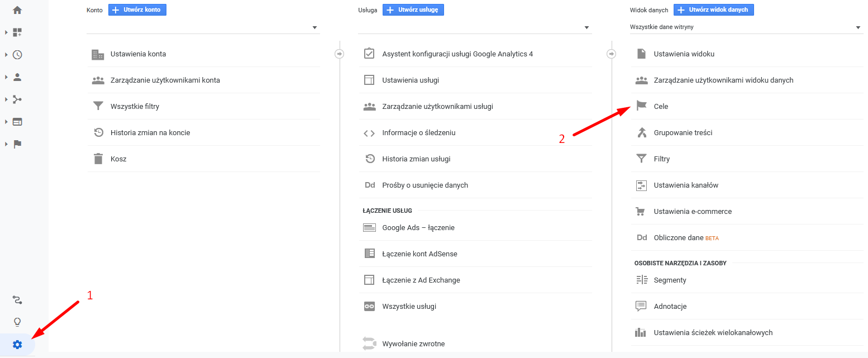Viewport: 868px width, 358px height.
Task: Open Zarządzanie użytkownikami usługi
Action: coord(475,107)
